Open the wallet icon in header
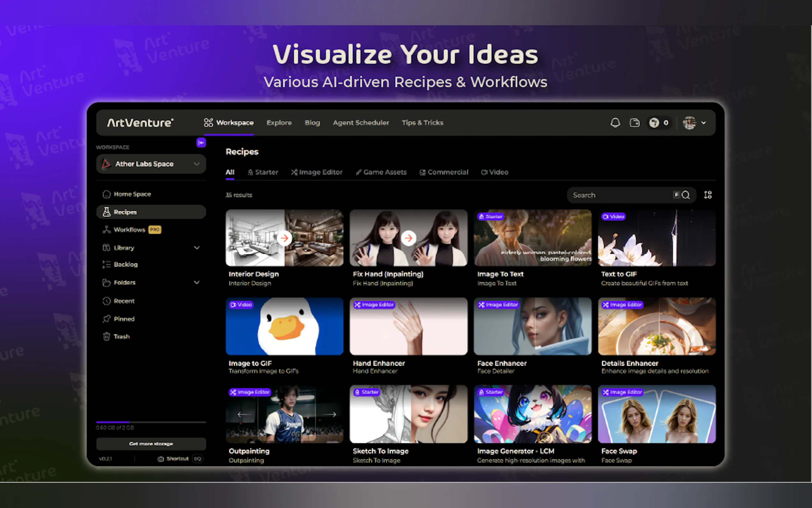The height and width of the screenshot is (508, 812). tap(635, 123)
